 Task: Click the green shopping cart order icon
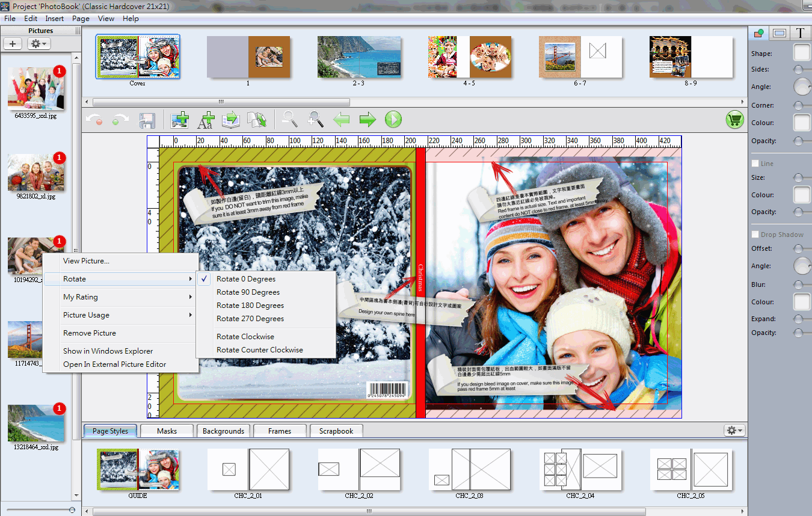734,120
